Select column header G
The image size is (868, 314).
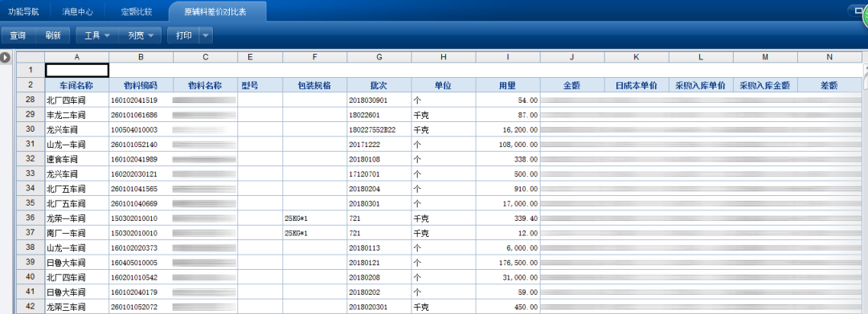pos(379,57)
